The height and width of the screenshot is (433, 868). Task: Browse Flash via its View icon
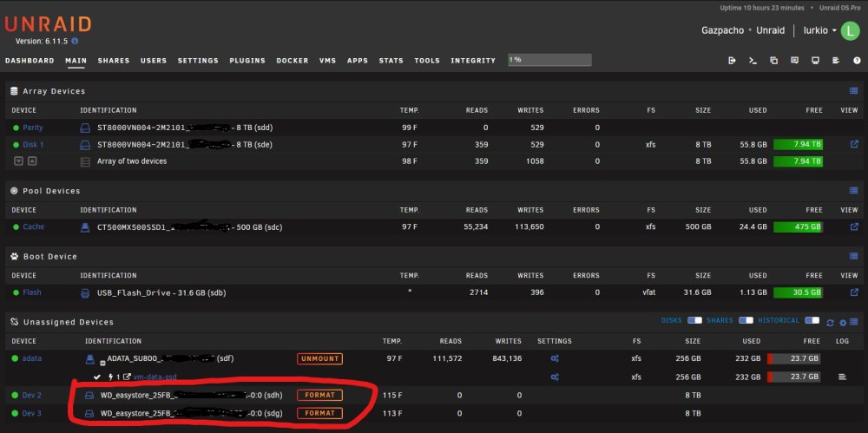click(x=854, y=292)
